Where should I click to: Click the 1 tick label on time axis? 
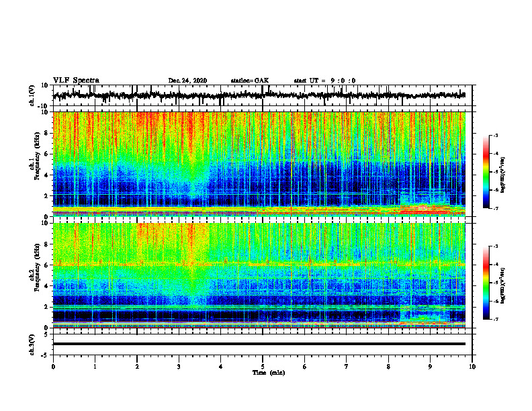pyautogui.click(x=95, y=367)
